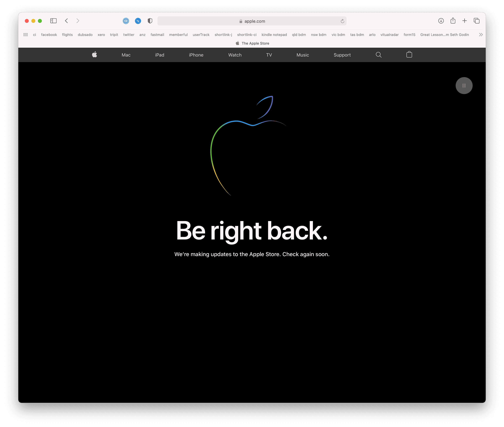The image size is (504, 427).
Task: Show tab overview icon
Action: tap(476, 21)
